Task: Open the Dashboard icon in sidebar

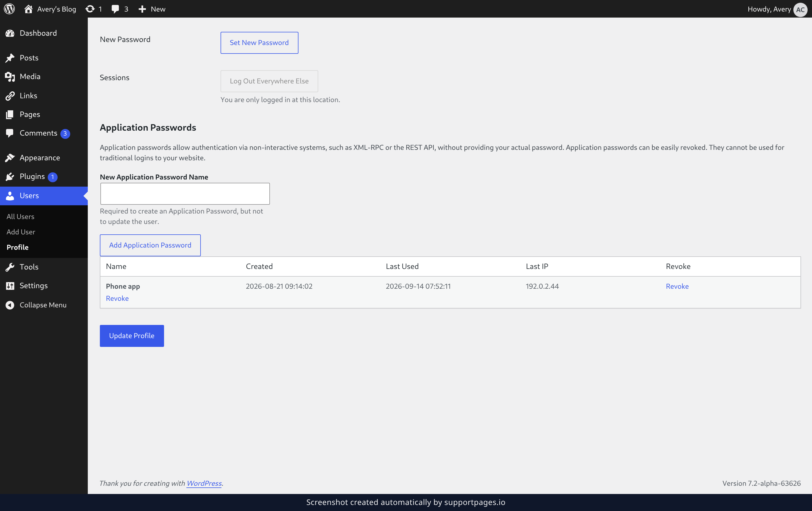Action: (x=10, y=33)
